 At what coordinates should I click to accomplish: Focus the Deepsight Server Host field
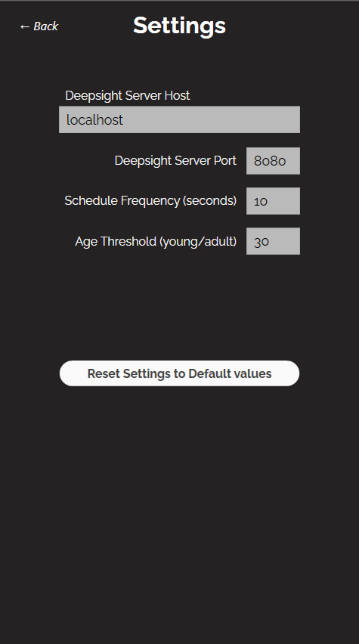[x=180, y=119]
